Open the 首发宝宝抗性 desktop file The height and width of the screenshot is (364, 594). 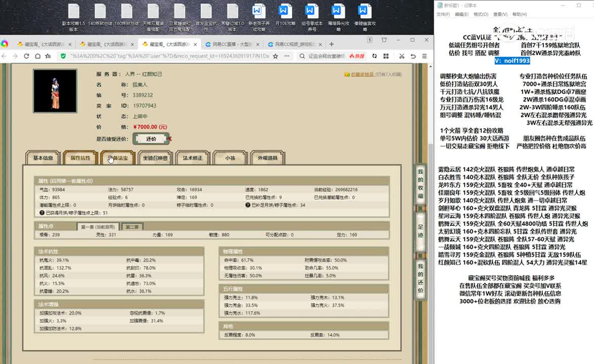tap(206, 17)
